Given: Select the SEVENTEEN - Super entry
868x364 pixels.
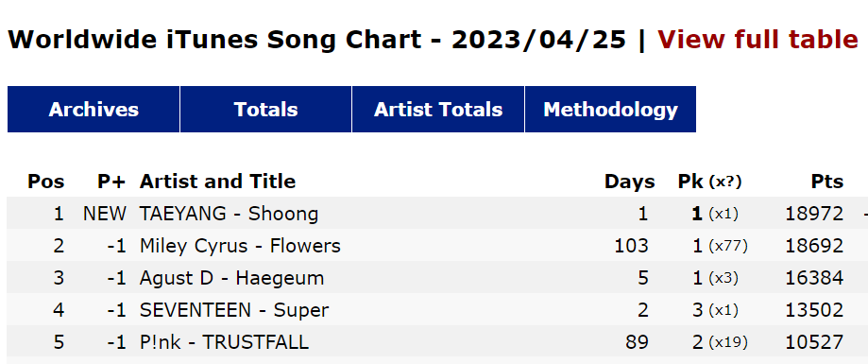Looking at the screenshot, I should pyautogui.click(x=437, y=310).
